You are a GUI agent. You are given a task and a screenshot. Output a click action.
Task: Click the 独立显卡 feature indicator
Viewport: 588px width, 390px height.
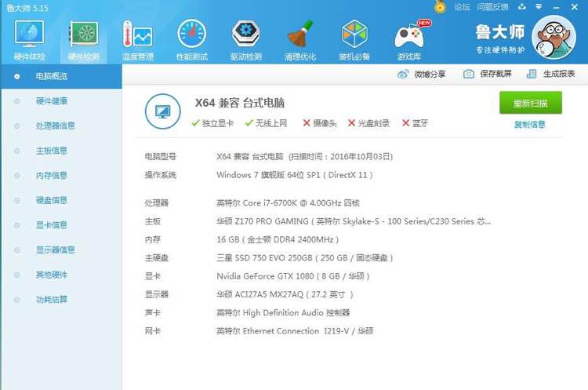tap(212, 123)
